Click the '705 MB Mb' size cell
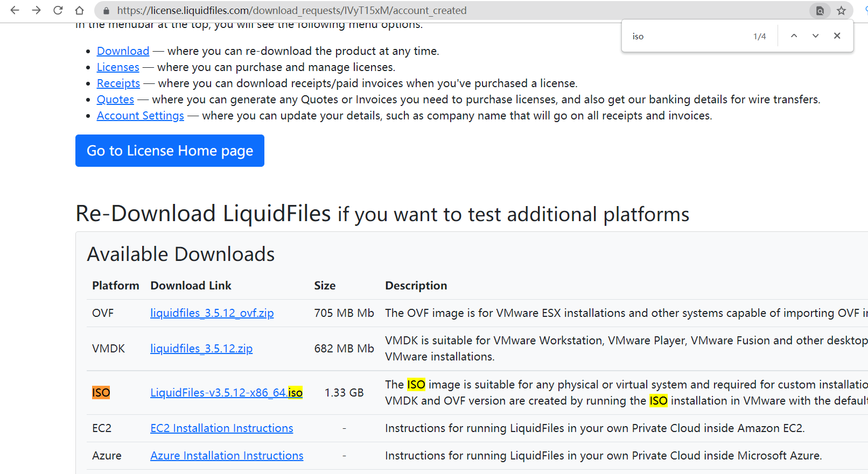This screenshot has width=868, height=474. tap(344, 313)
